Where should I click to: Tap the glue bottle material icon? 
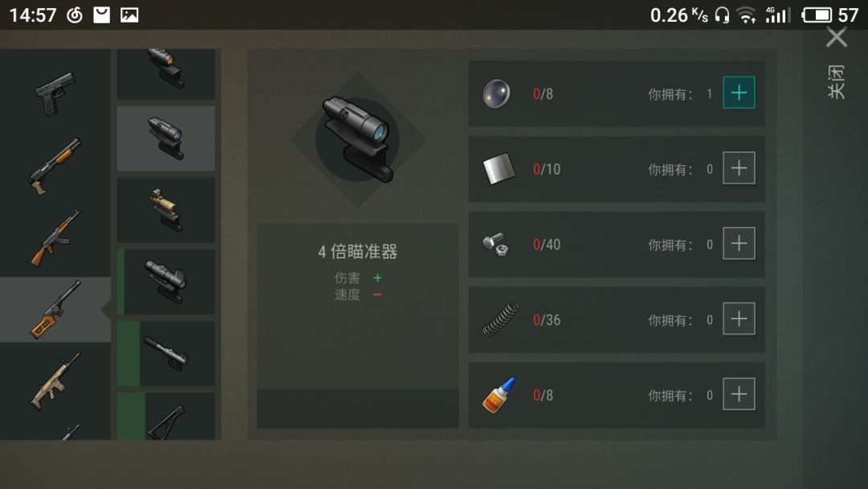coord(499,395)
